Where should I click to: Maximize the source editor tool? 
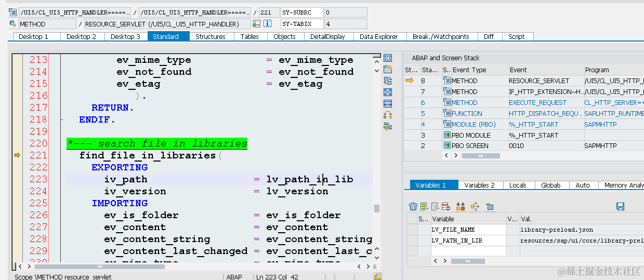387,92
